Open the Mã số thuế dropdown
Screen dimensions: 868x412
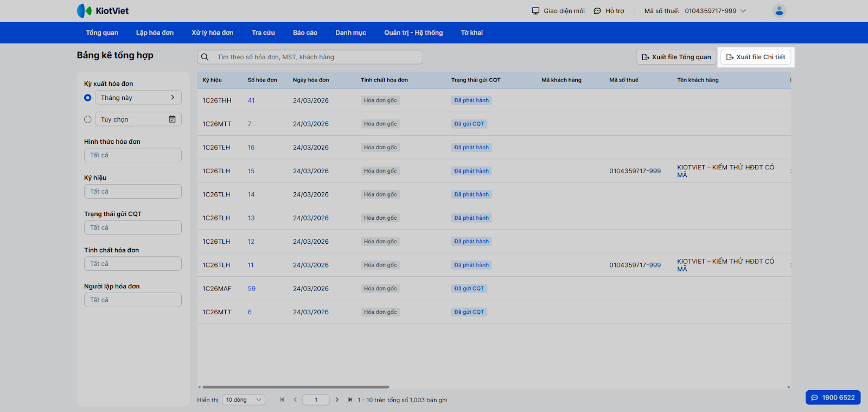(x=743, y=11)
